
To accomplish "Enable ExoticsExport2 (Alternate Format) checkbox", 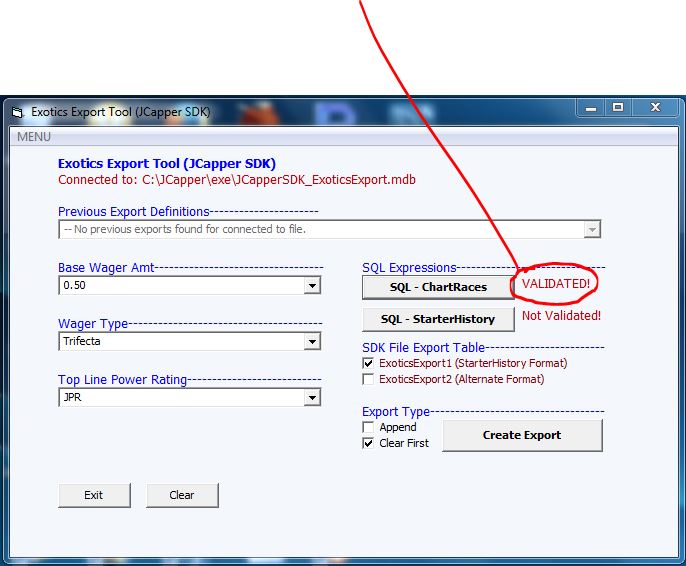I will 368,379.
